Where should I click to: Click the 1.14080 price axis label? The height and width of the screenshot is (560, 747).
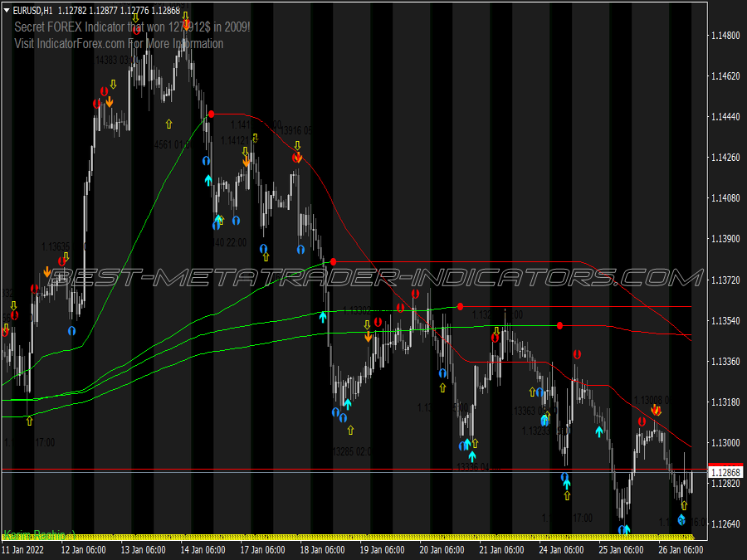[x=725, y=198]
